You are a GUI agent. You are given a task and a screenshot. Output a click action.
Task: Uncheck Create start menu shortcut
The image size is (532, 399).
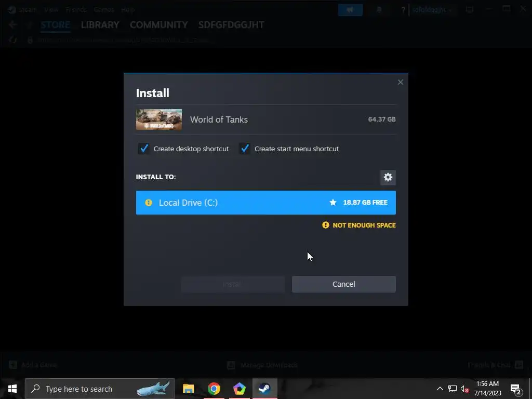pos(245,149)
